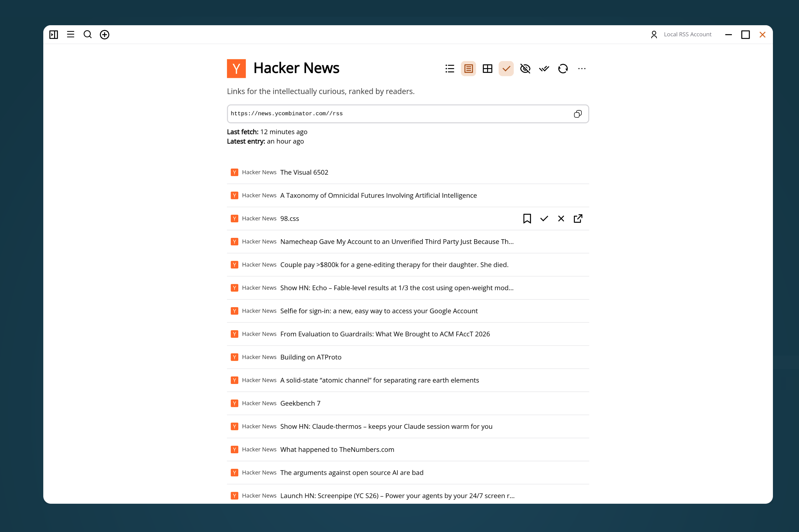Open Local RSS Account label
799x532 pixels.
tap(687, 34)
